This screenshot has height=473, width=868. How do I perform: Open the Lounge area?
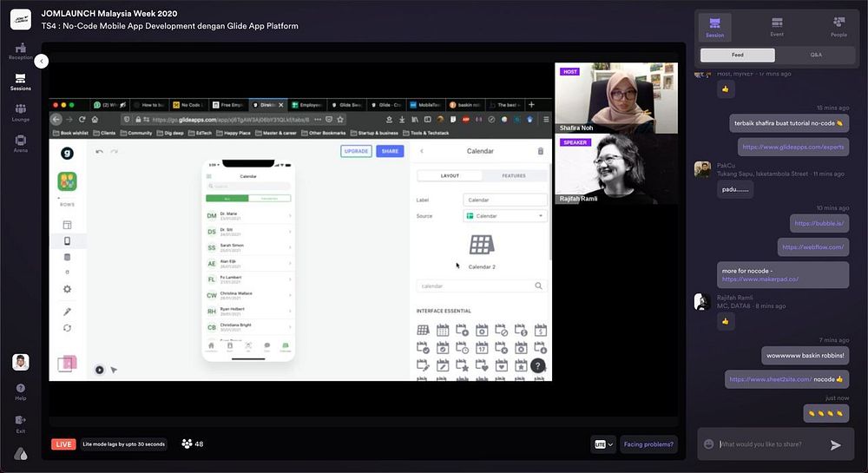[x=21, y=113]
